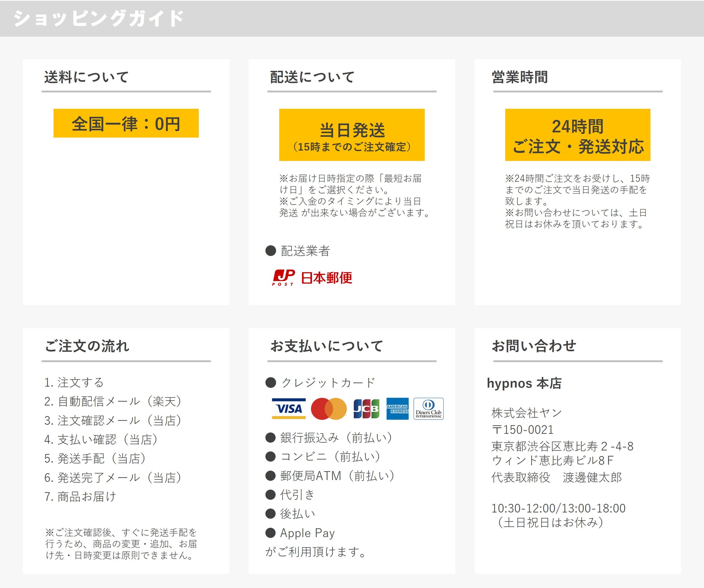Click the bullet next to 配送業者
This screenshot has height=588, width=704.
point(271,251)
